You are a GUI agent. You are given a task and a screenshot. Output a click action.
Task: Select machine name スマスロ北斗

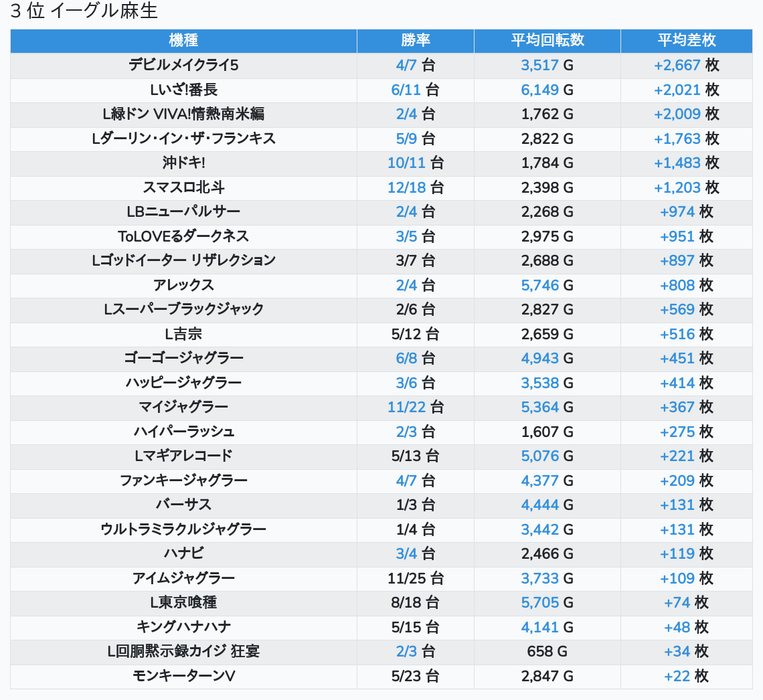(183, 187)
